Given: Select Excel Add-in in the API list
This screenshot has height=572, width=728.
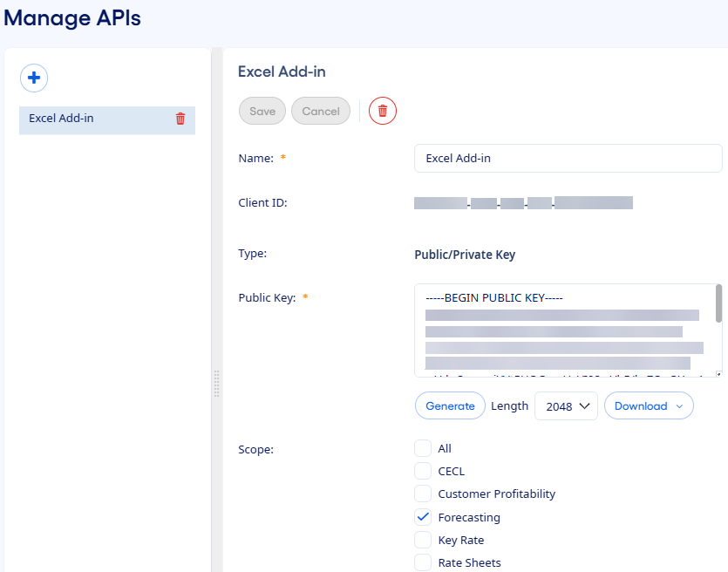Looking at the screenshot, I should click(x=107, y=120).
